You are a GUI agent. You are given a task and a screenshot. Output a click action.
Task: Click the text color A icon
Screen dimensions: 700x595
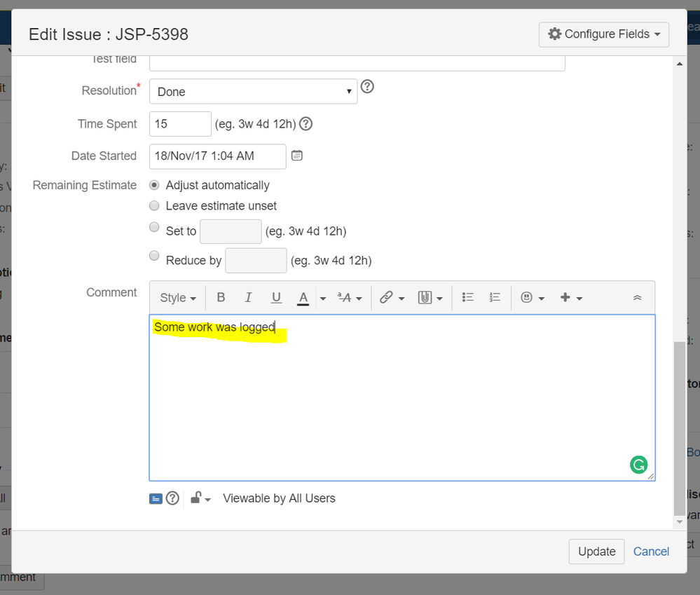point(303,298)
